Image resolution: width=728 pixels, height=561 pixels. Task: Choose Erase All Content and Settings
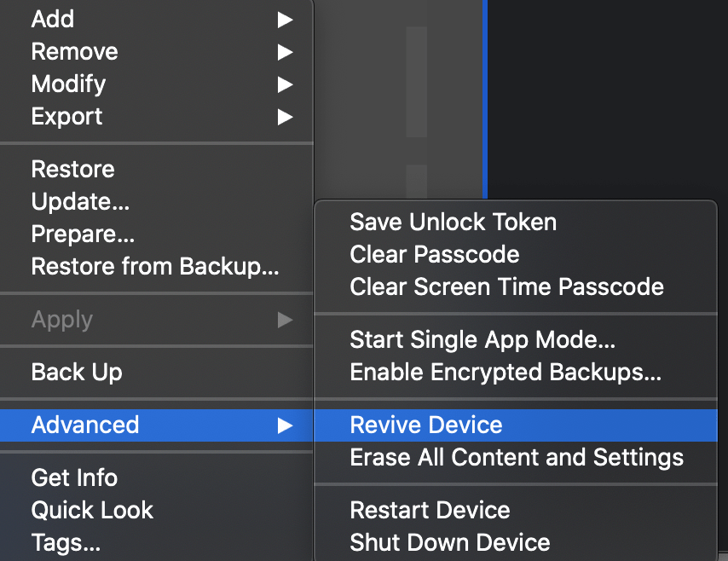click(517, 457)
